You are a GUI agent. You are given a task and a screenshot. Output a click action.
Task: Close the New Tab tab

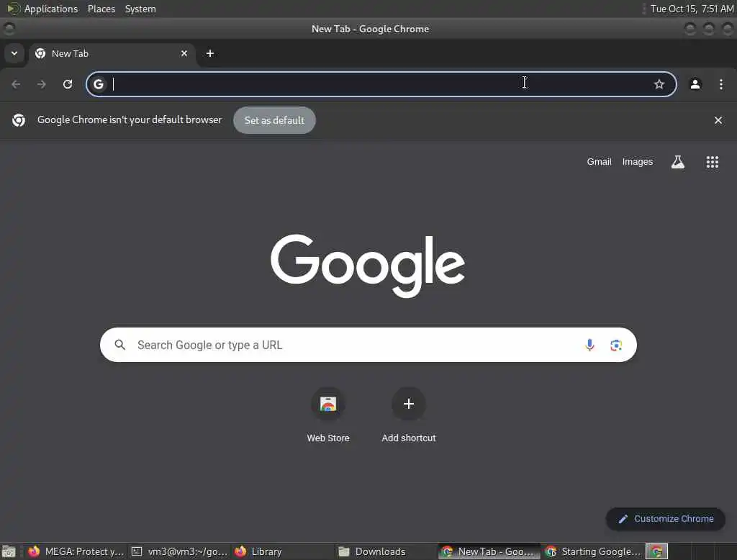point(184,53)
